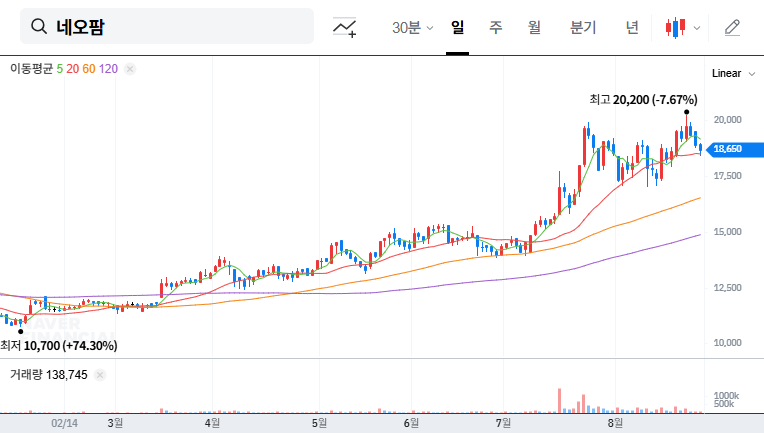
Task: Click the 8월 time axis label
Action: click(x=615, y=423)
